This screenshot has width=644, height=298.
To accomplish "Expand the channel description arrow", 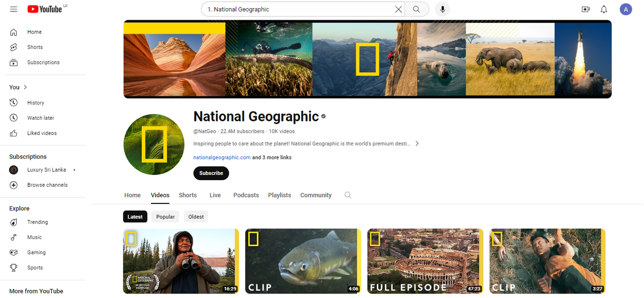I will [417, 143].
